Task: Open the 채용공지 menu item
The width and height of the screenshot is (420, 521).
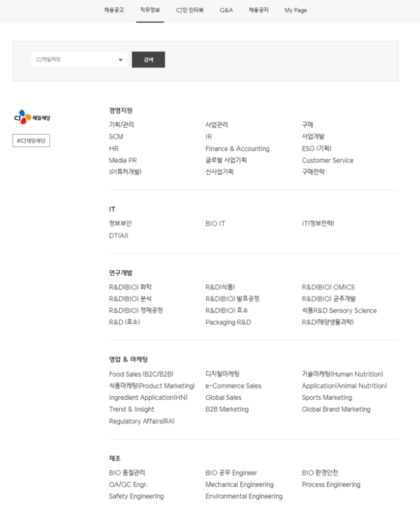Action: click(x=259, y=10)
